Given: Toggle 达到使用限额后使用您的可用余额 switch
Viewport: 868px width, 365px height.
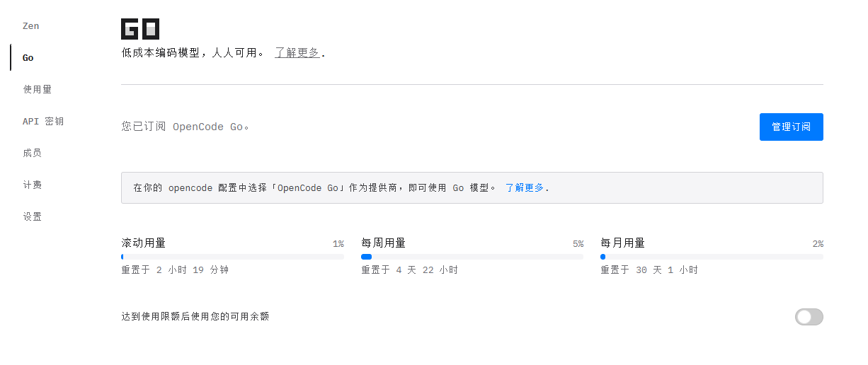Looking at the screenshot, I should click(809, 317).
